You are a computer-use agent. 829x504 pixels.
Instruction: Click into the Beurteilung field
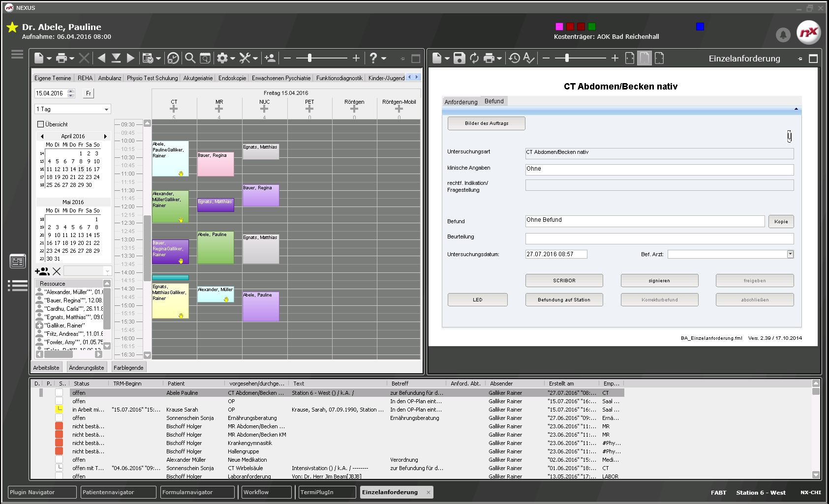coord(659,238)
